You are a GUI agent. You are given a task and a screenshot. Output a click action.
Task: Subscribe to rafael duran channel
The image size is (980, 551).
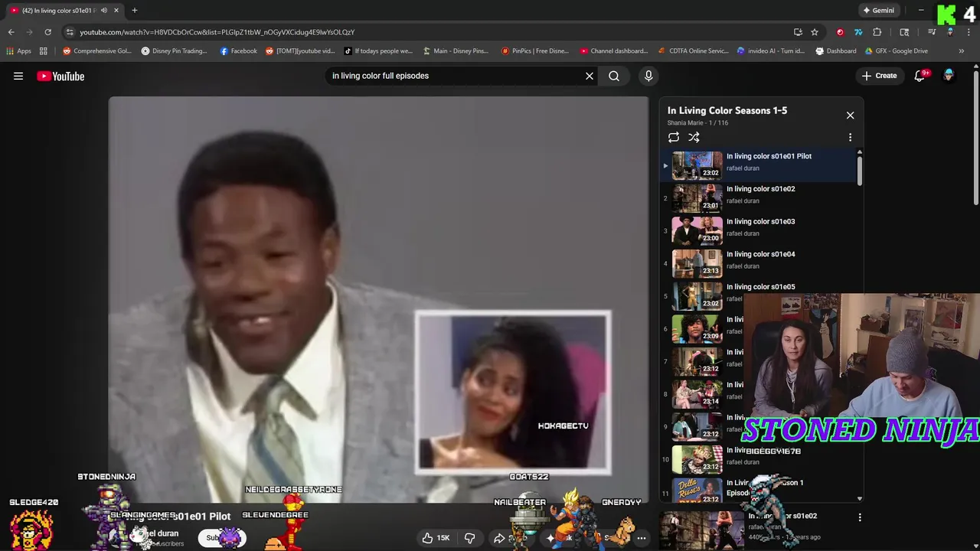pyautogui.click(x=224, y=538)
